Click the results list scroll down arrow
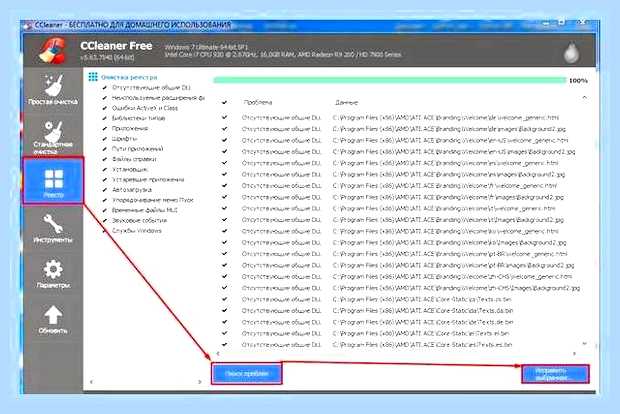The height and width of the screenshot is (414, 620). [584, 344]
